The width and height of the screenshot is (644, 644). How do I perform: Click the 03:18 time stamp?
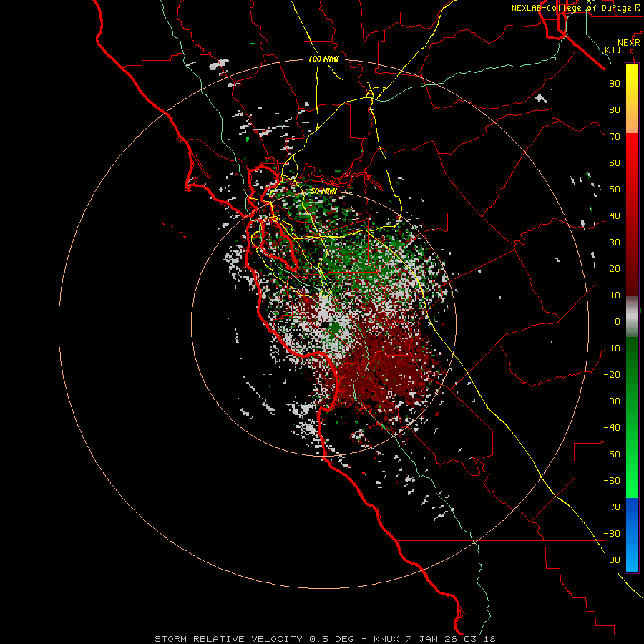coord(479,639)
